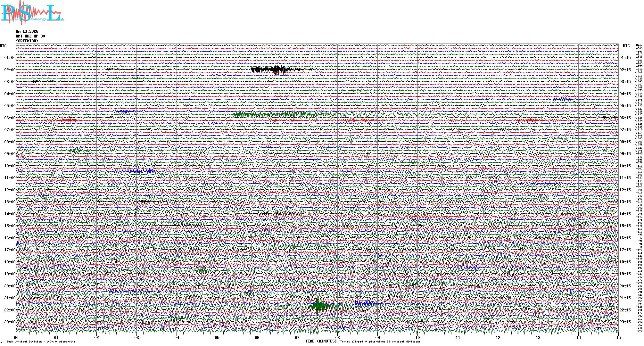The image size is (644, 346).
Task: Select the 22:00 hour label on left
Action: point(10,310)
